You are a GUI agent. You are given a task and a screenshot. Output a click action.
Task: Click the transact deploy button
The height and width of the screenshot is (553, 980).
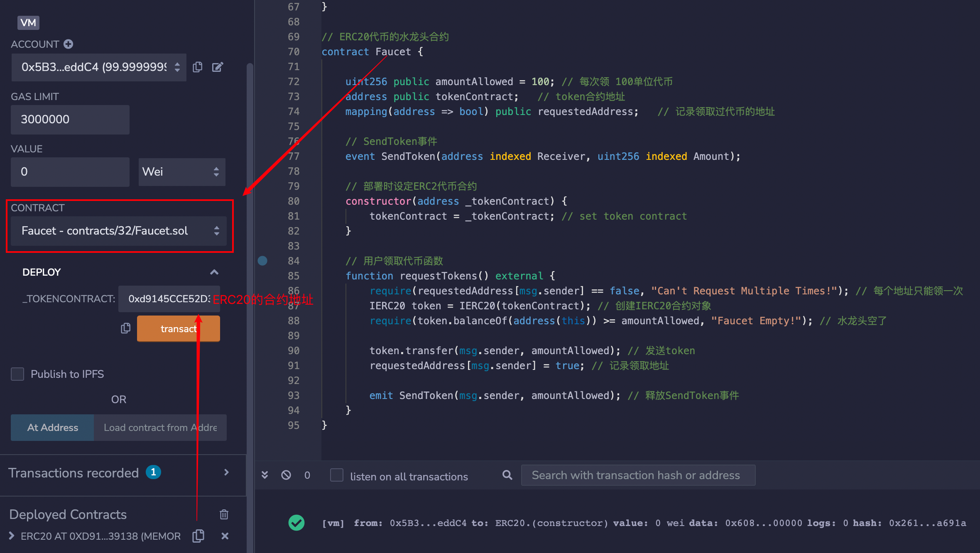[x=178, y=329]
